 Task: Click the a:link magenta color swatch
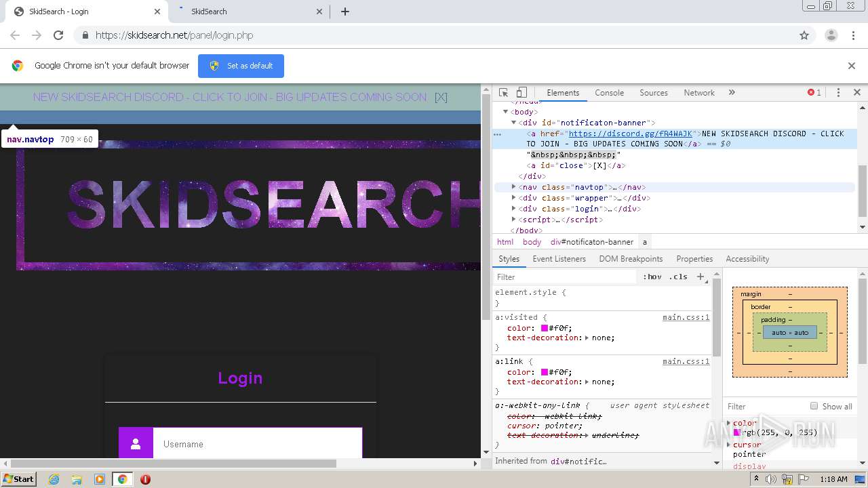point(544,372)
